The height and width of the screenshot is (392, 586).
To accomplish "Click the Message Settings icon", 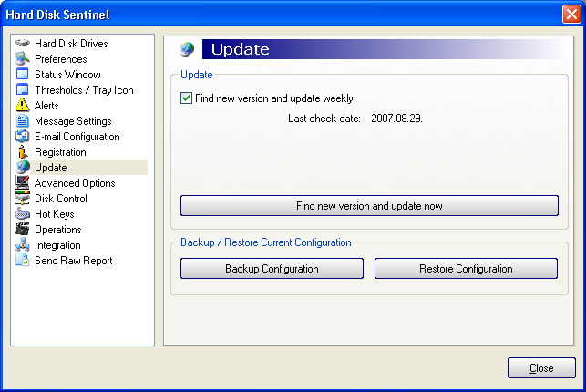I will pyautogui.click(x=23, y=120).
